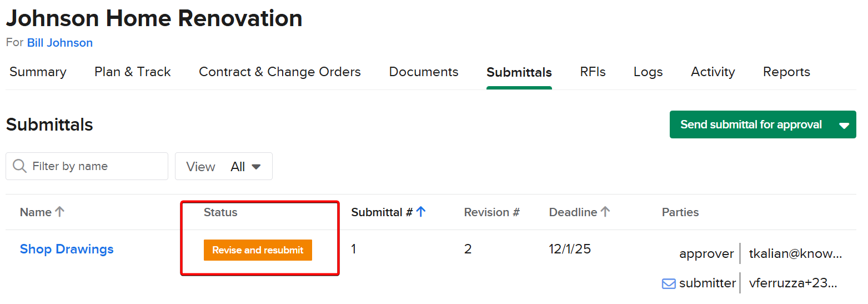
Task: Open the Summary tab
Action: tap(38, 72)
